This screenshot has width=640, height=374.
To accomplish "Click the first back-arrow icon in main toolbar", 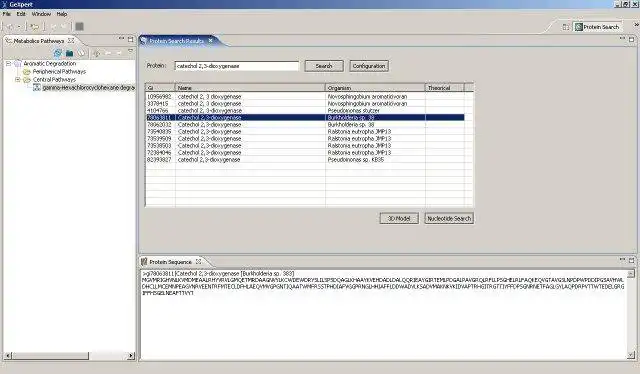I will 9,27.
